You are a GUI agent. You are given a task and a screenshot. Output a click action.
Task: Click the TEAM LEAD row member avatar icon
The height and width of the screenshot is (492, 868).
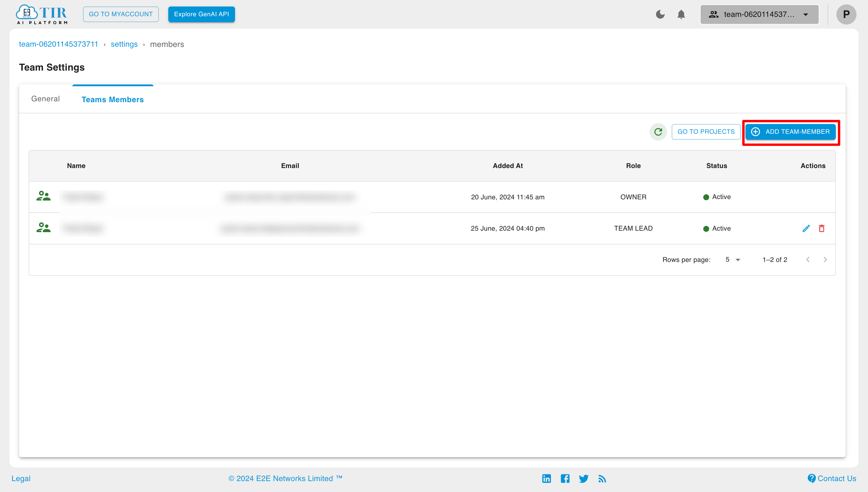click(x=44, y=228)
